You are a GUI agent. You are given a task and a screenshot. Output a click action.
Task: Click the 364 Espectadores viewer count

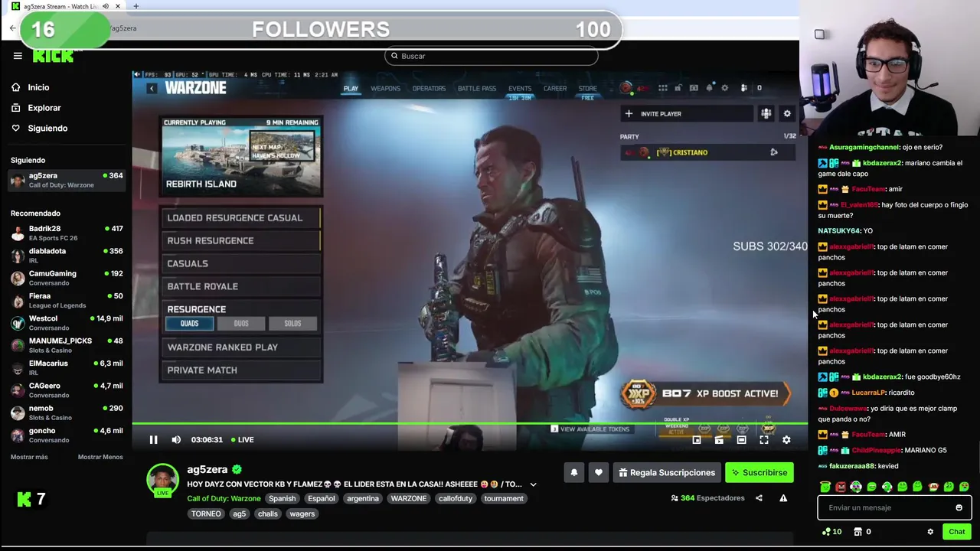pos(707,498)
